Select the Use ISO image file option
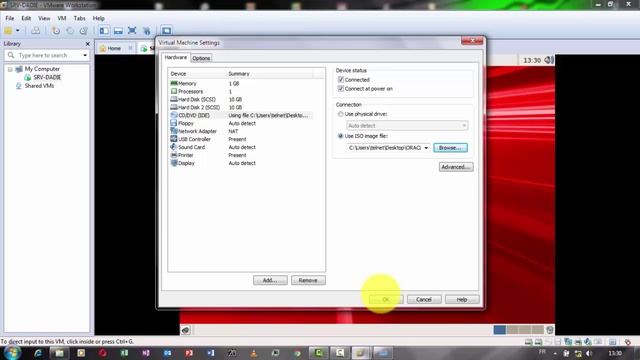 click(341, 136)
